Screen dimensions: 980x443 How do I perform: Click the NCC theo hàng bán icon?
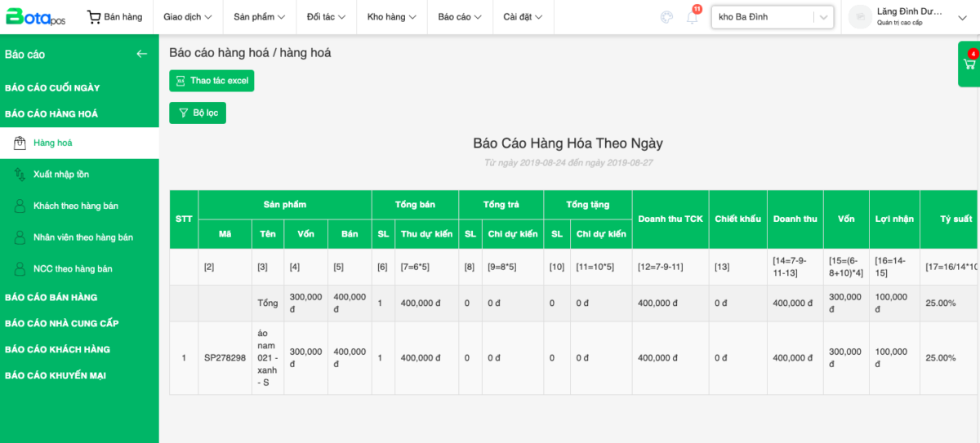point(20,268)
